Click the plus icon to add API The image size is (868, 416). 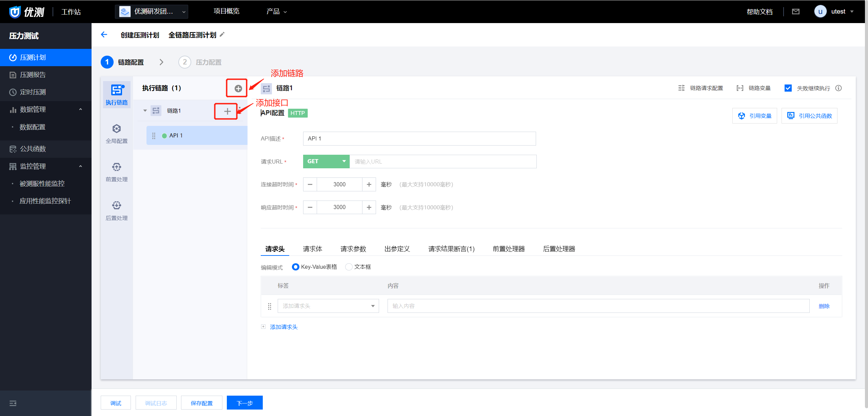click(227, 111)
